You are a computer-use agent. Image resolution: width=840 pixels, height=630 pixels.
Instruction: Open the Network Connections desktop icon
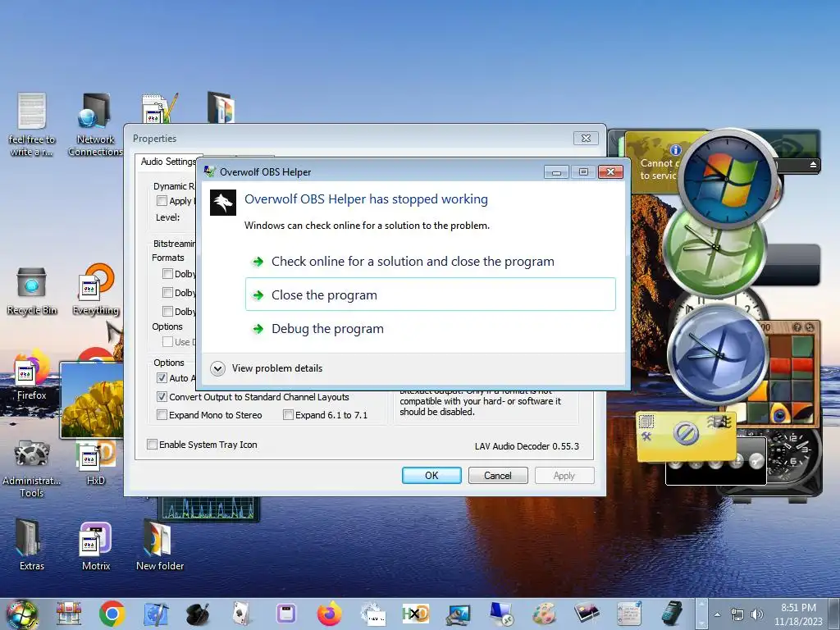tap(95, 126)
